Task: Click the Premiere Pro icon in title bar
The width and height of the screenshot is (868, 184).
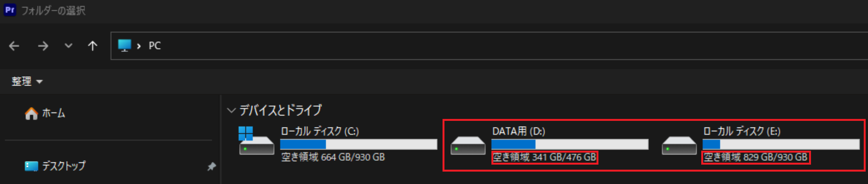Action: [x=10, y=10]
